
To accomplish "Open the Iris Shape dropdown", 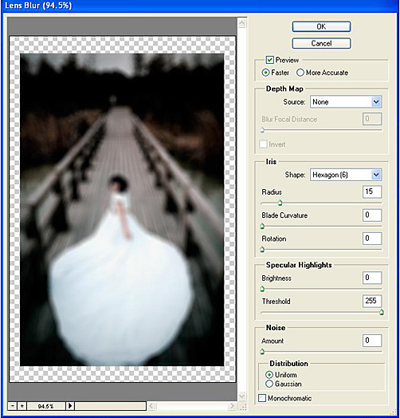I will (x=346, y=175).
